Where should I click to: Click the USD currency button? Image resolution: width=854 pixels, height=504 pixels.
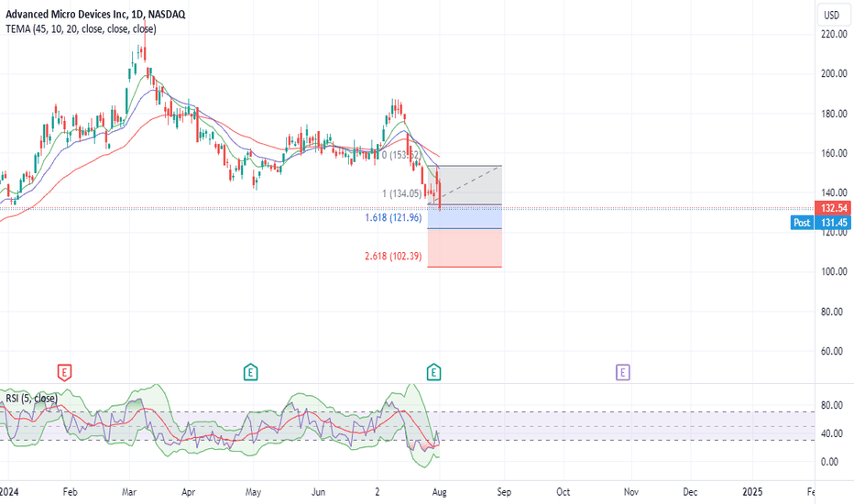tap(832, 15)
